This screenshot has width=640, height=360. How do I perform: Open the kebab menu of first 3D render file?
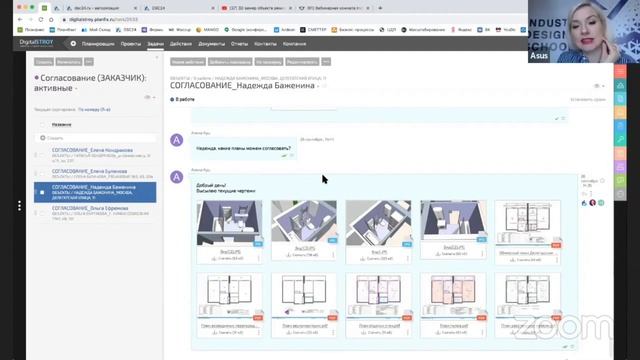click(x=258, y=259)
